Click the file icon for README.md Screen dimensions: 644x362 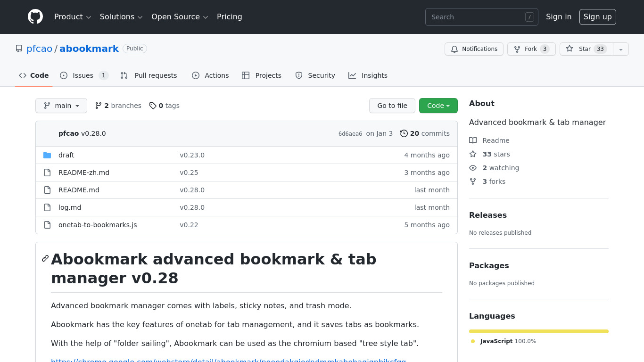pyautogui.click(x=47, y=190)
